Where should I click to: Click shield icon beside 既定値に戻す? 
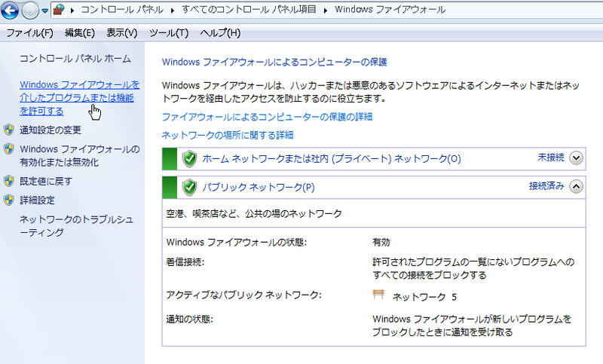9,181
